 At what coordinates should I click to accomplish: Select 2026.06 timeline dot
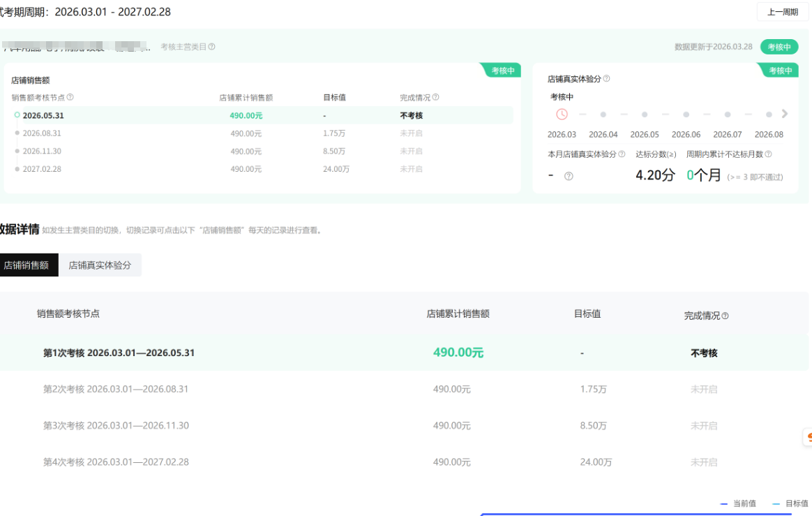coord(686,114)
